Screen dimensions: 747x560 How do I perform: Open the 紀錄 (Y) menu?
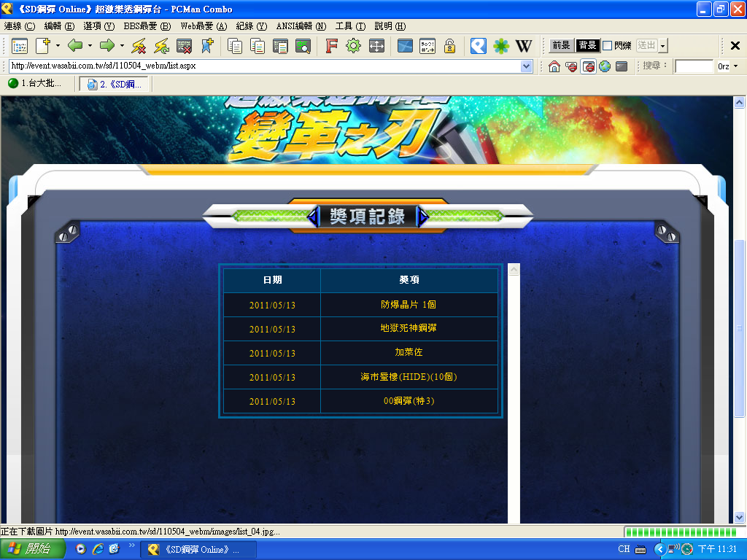click(251, 26)
